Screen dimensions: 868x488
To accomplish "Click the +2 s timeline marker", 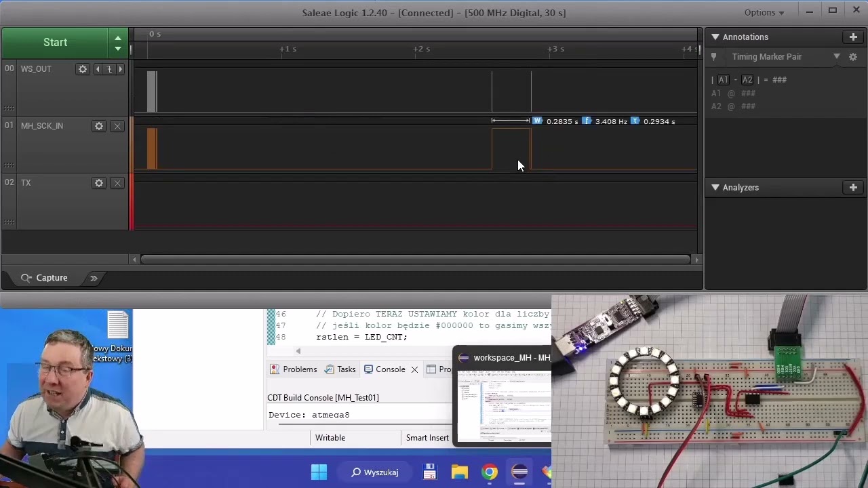I will coord(422,49).
